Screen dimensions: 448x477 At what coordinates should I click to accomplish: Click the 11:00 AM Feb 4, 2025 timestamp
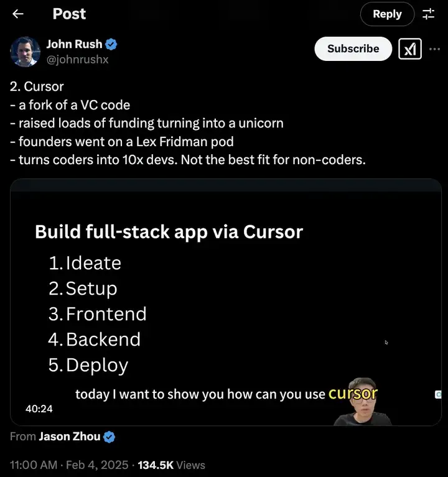click(69, 465)
